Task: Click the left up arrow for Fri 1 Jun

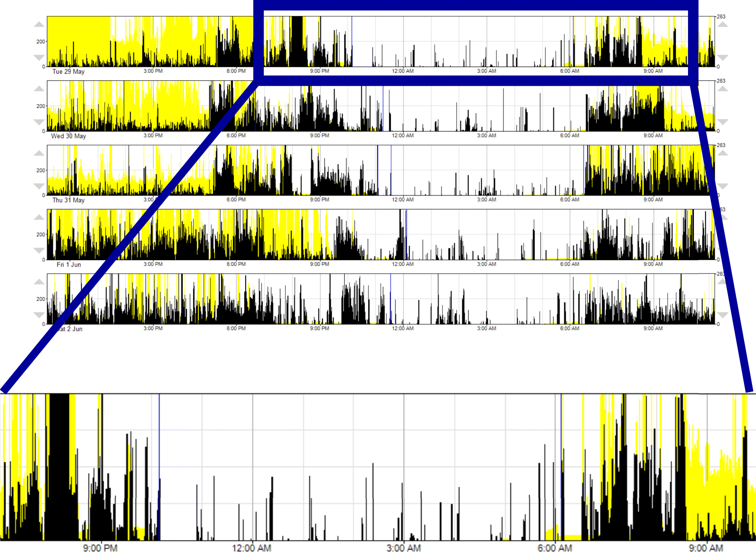Action: point(39,217)
